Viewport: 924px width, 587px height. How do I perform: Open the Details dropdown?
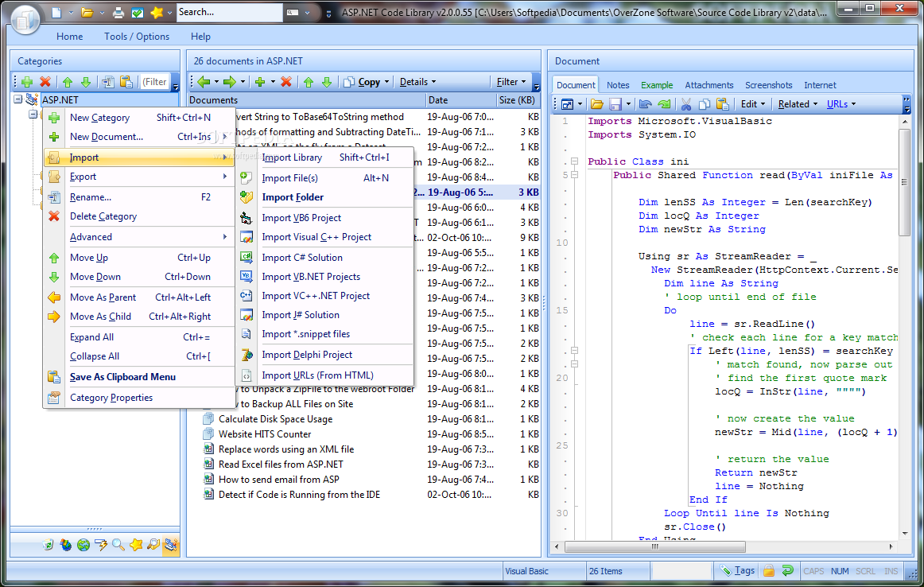pos(417,82)
